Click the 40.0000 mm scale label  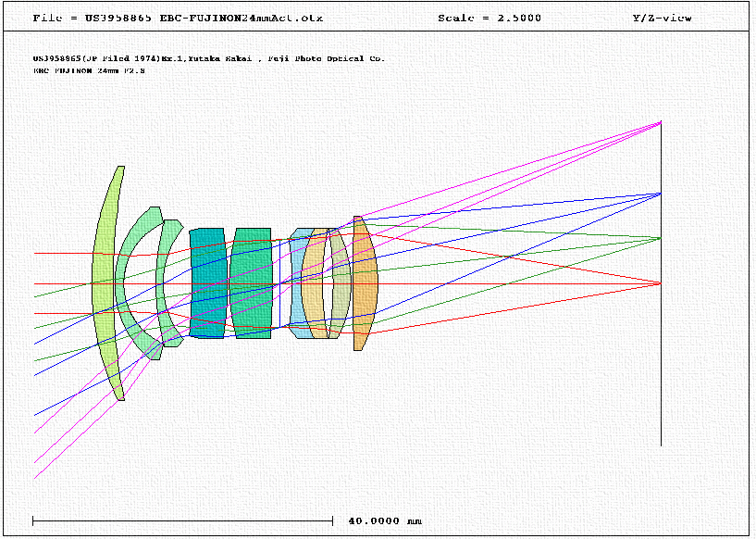tap(385, 520)
